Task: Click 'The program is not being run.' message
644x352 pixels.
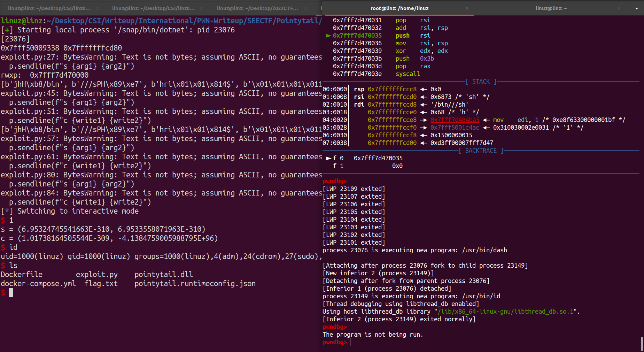Action: pos(373,335)
